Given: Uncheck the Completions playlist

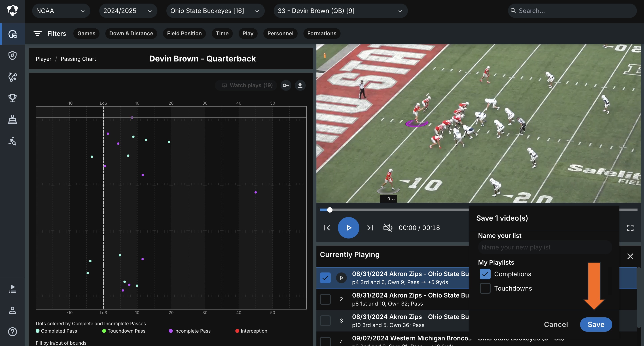Looking at the screenshot, I should pyautogui.click(x=485, y=274).
